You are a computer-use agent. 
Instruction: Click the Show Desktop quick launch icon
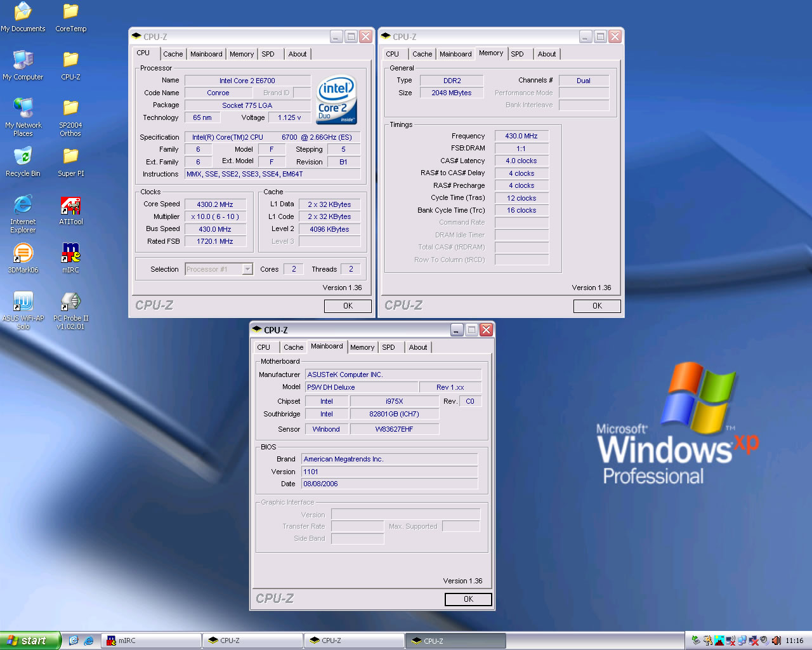click(x=74, y=640)
